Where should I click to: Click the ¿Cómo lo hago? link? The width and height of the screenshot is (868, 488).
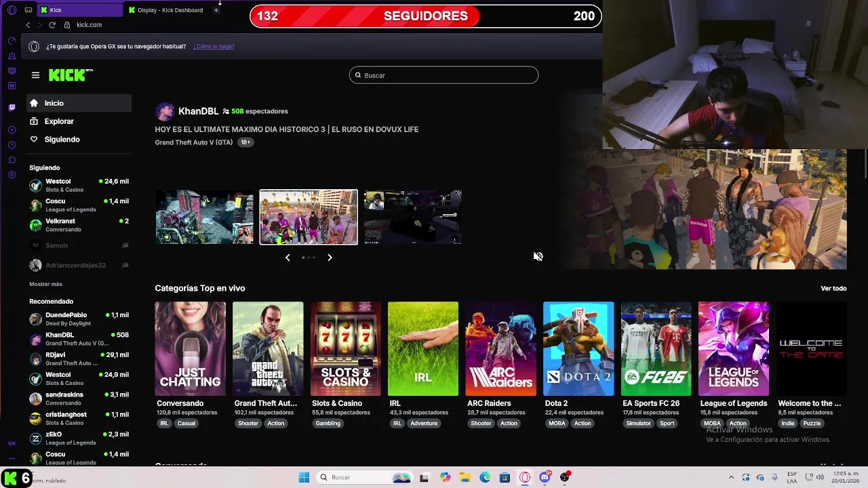click(x=214, y=46)
